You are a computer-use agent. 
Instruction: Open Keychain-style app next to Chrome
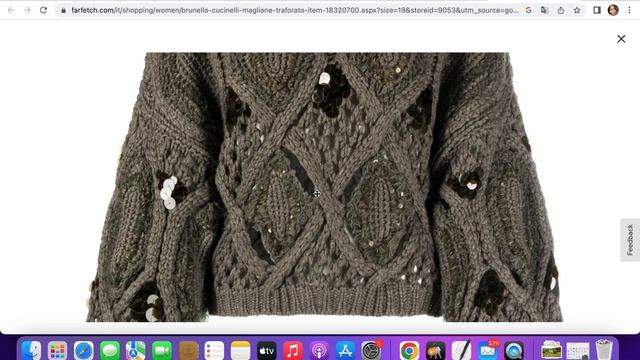point(436,350)
